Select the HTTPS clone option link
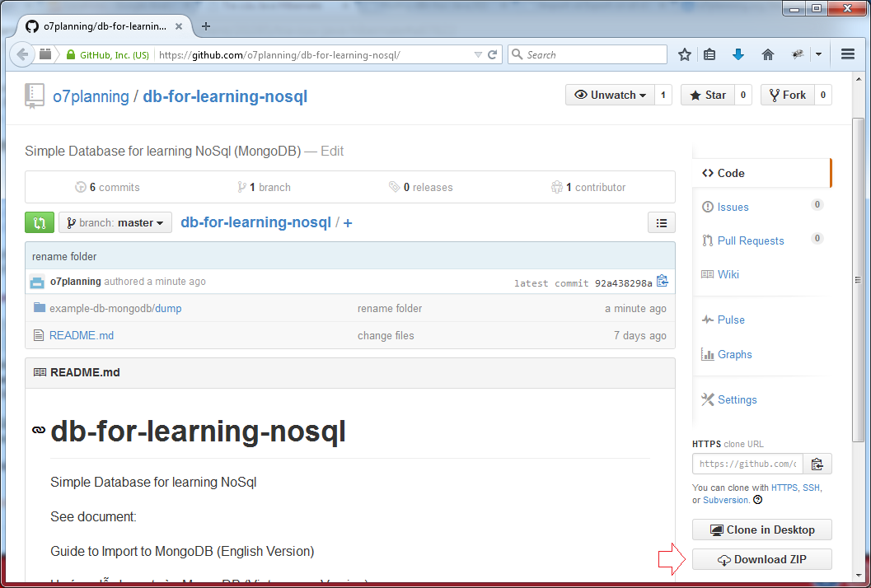 click(784, 488)
